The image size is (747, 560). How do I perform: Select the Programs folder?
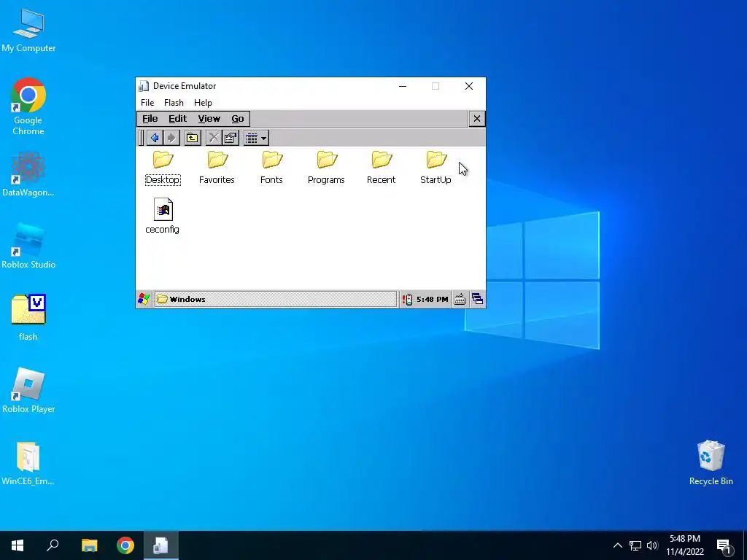click(x=326, y=168)
